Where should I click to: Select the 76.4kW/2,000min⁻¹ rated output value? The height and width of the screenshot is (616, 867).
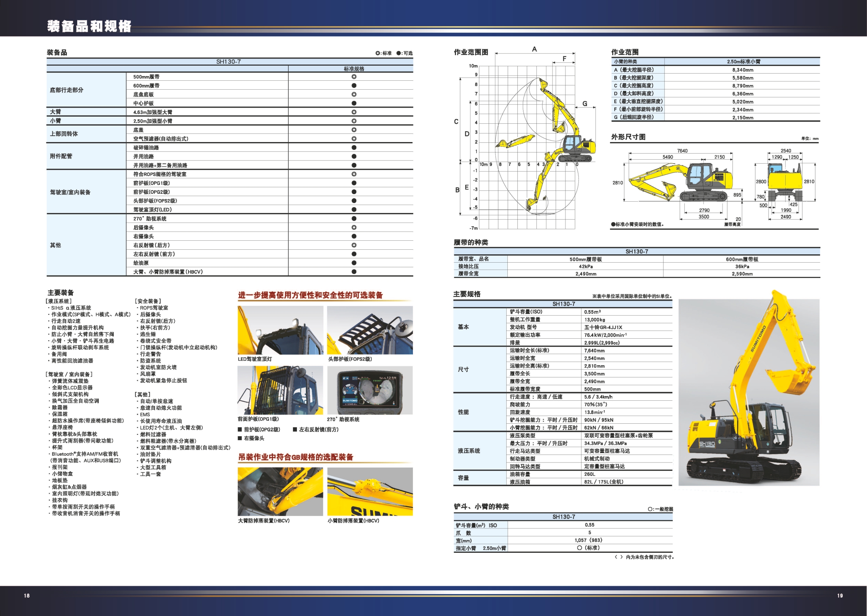tap(605, 335)
